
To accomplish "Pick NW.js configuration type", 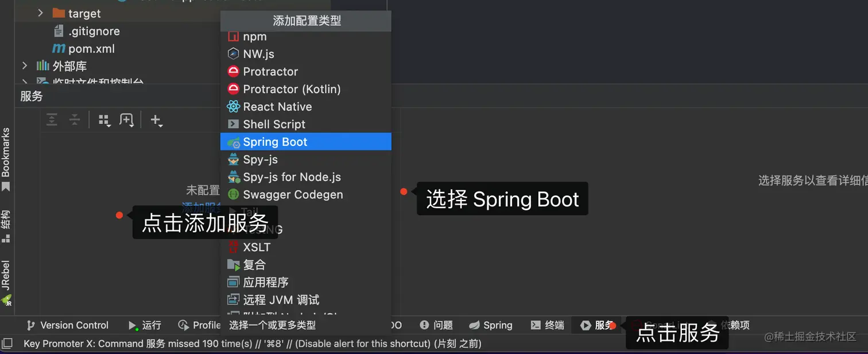I will coord(305,54).
